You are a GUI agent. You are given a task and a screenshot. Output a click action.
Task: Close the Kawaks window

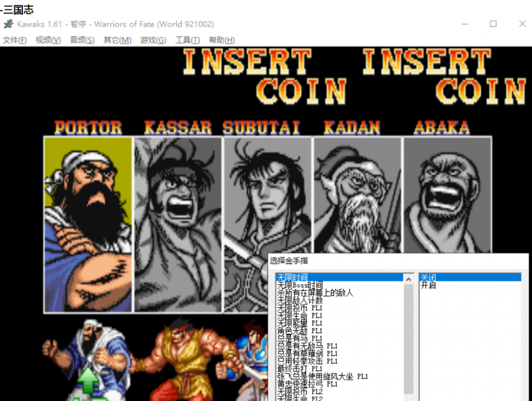522,24
